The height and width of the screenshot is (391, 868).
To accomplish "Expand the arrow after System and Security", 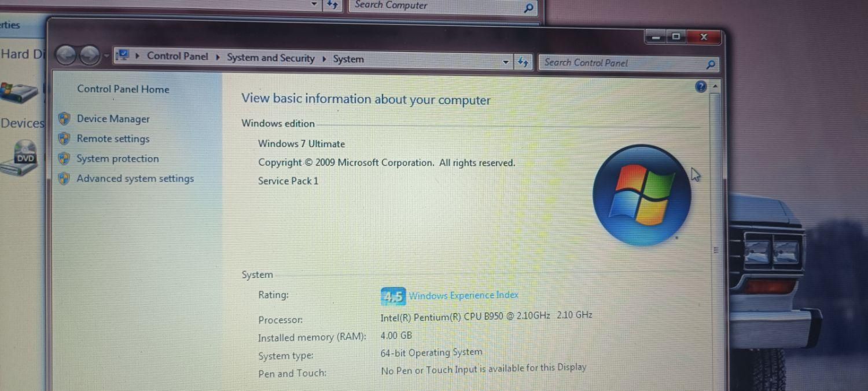I will [x=324, y=59].
